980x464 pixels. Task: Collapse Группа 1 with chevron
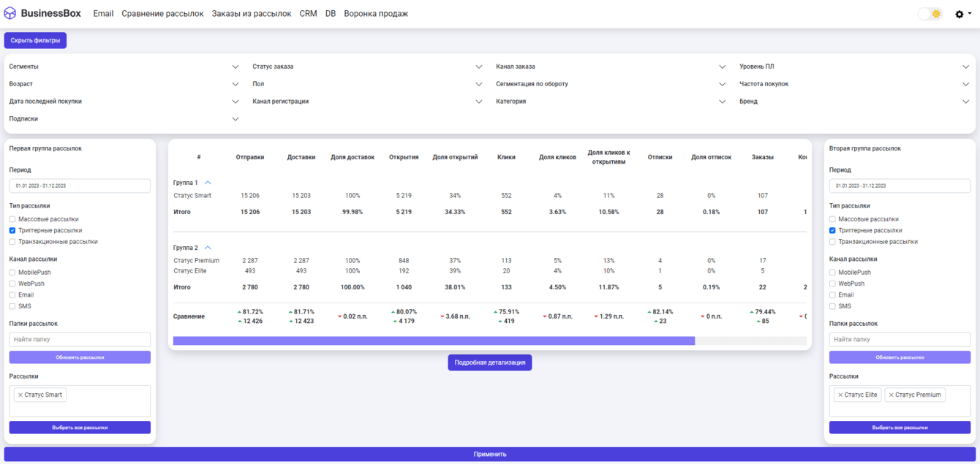[x=208, y=183]
